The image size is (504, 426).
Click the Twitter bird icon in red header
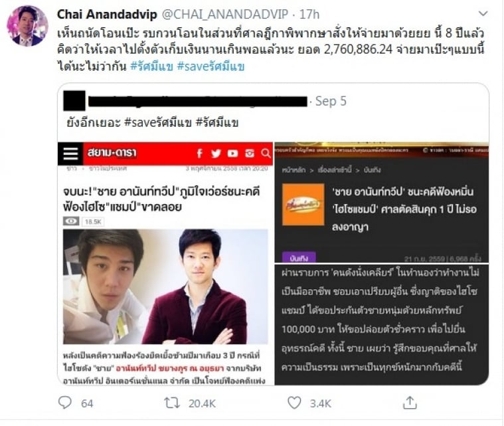click(x=216, y=154)
